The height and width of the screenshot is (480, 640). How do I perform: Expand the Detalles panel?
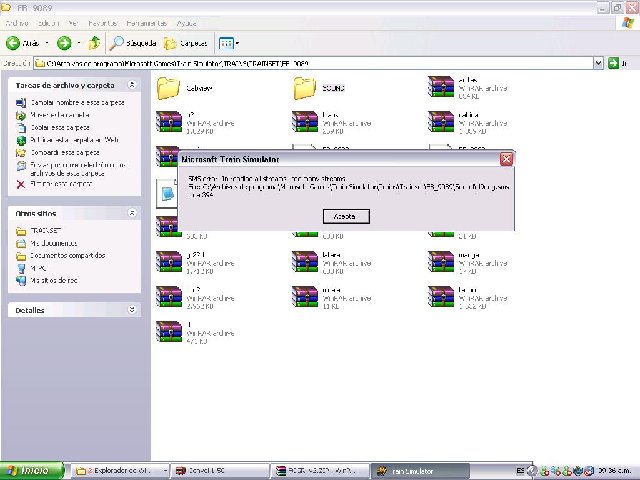(x=132, y=310)
